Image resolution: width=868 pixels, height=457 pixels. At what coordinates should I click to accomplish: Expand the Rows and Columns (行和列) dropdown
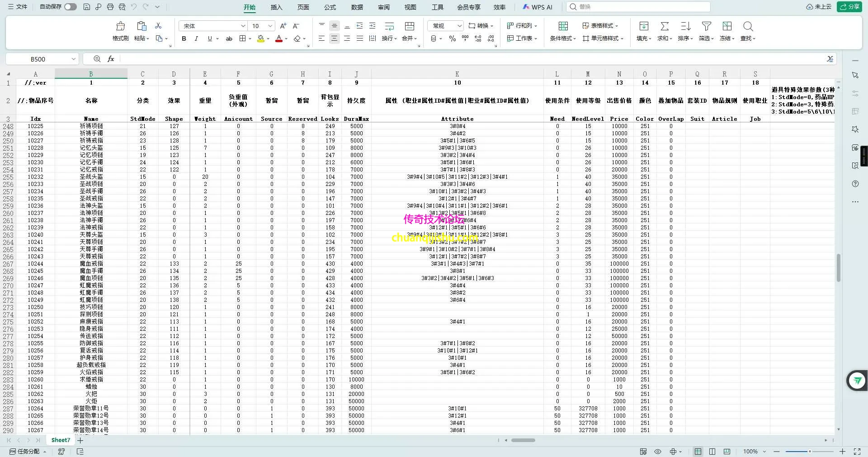point(536,26)
